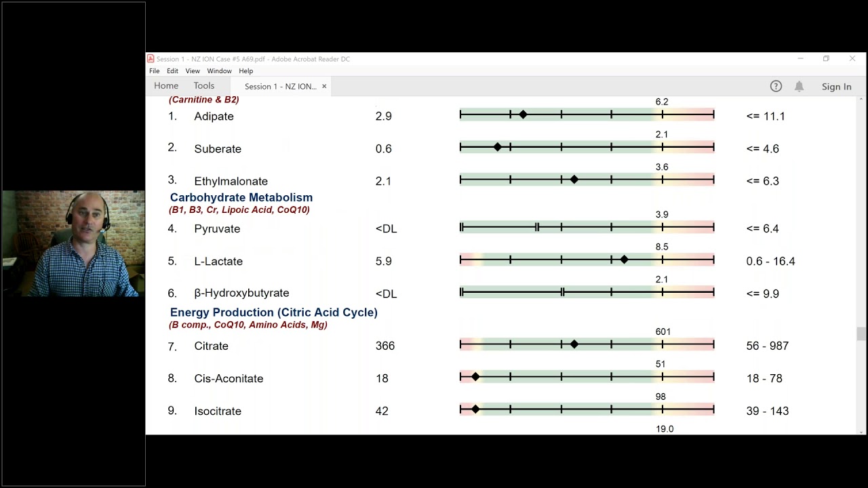The image size is (868, 488).
Task: Click the Citrate value '366'
Action: pos(385,346)
